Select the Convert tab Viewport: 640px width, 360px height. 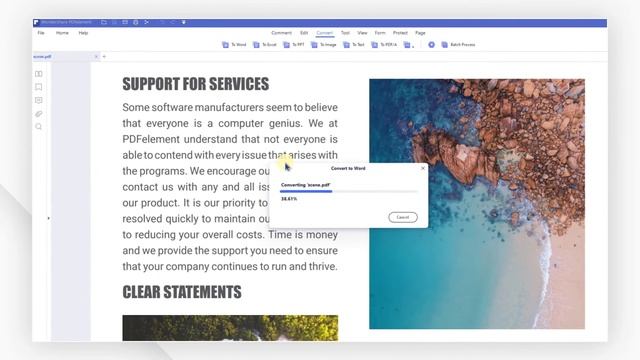(x=324, y=33)
